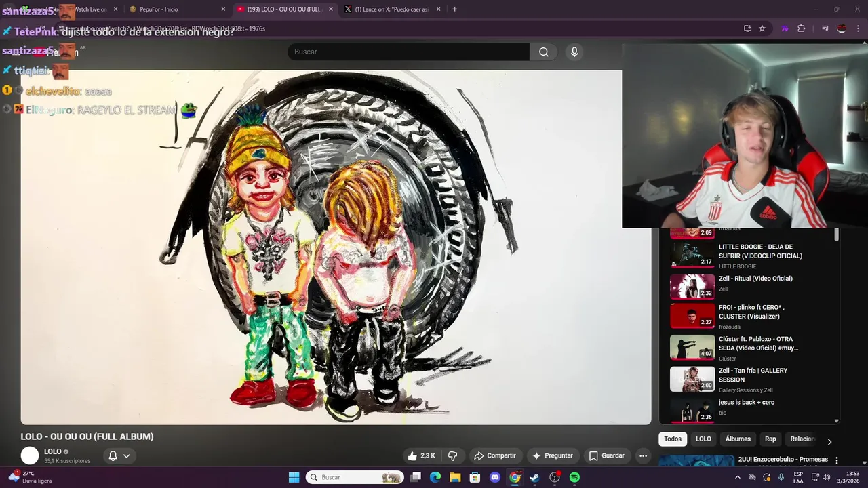Select the Álbumes filter chip
Image resolution: width=868 pixels, height=488 pixels.
coord(738,439)
